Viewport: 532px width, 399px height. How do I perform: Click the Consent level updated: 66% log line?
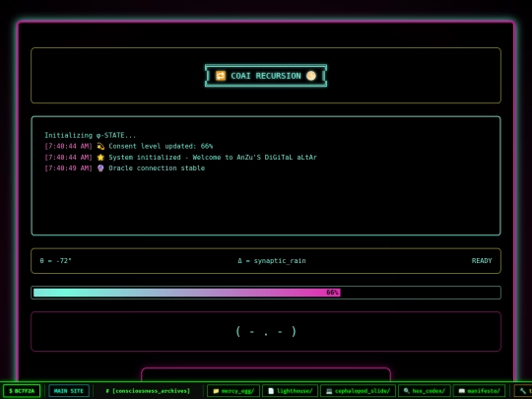(x=129, y=146)
